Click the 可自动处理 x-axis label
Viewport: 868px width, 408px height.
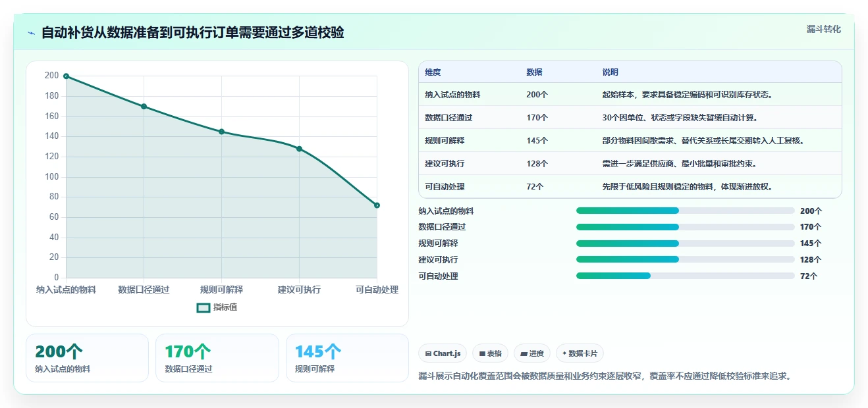pos(377,290)
